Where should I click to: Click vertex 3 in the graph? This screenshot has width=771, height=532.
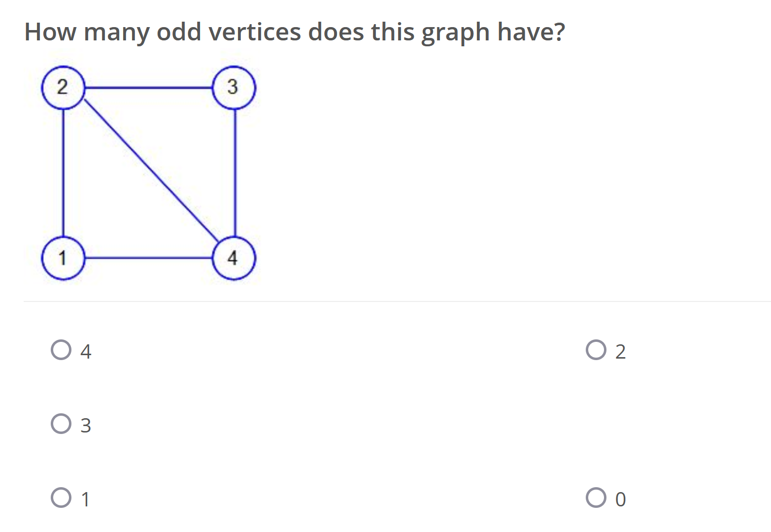click(x=234, y=87)
